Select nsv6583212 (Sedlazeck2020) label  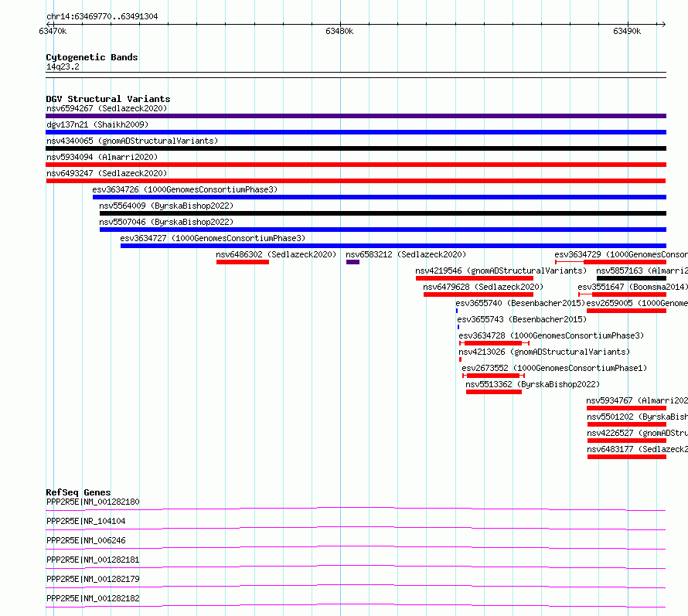(406, 254)
